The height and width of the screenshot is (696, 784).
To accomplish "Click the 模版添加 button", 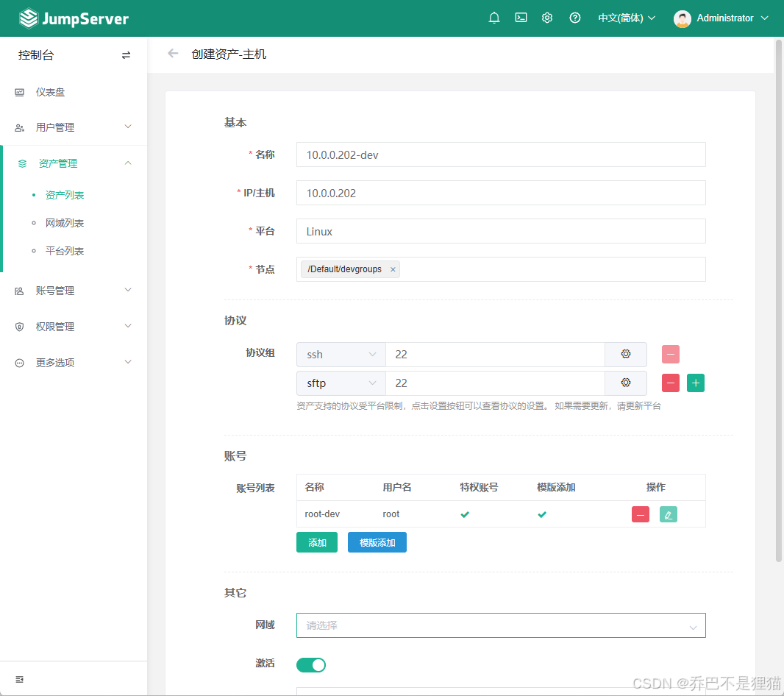I will (377, 542).
